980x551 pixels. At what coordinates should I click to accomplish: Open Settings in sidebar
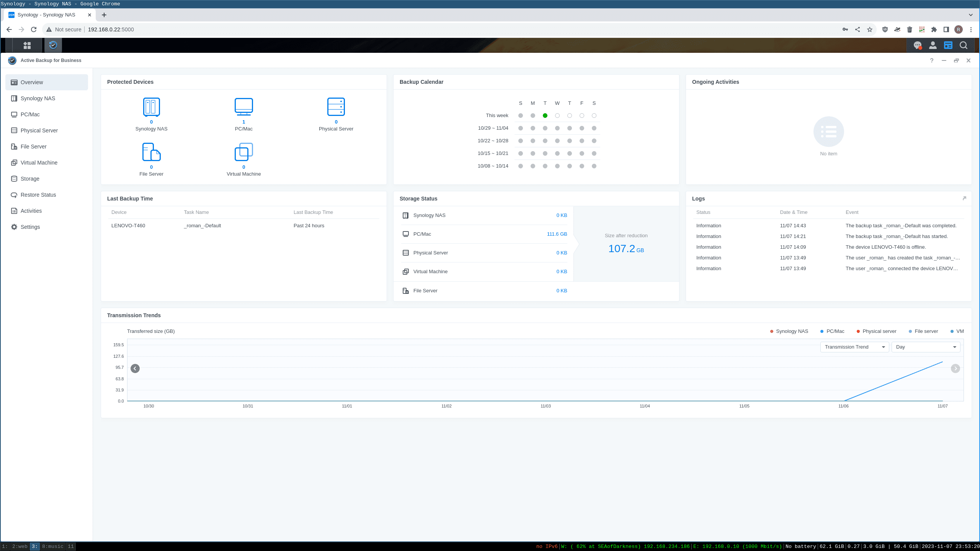coord(47,227)
